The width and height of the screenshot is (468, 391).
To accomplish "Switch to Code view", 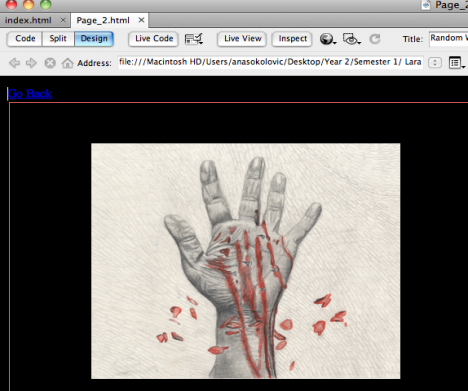I will pyautogui.click(x=25, y=39).
